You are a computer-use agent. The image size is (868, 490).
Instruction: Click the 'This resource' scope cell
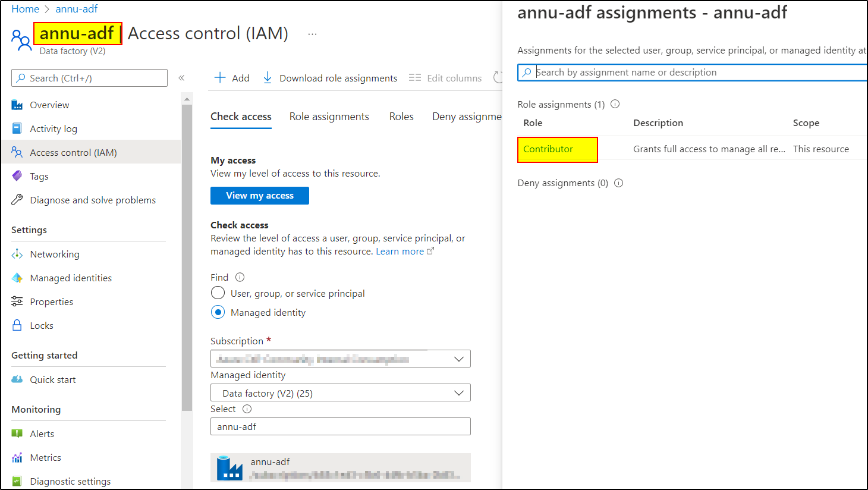click(821, 149)
